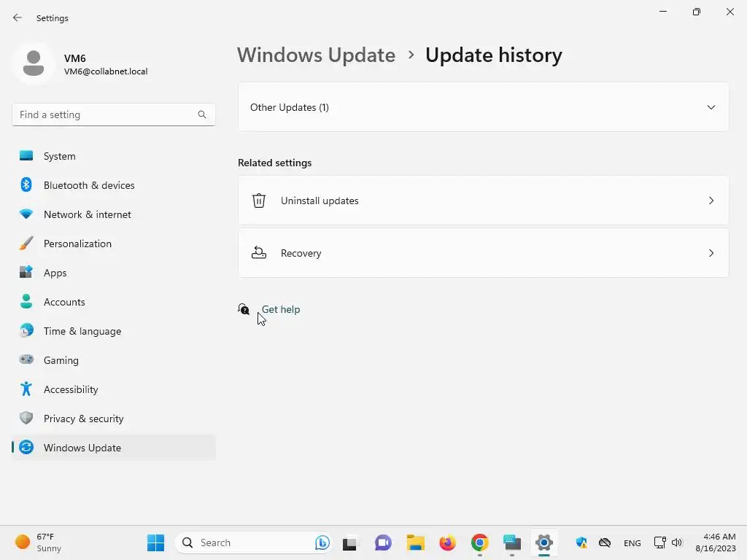Viewport: 747px width, 560px height.
Task: Launch Google Chrome from the taskbar
Action: (480, 542)
